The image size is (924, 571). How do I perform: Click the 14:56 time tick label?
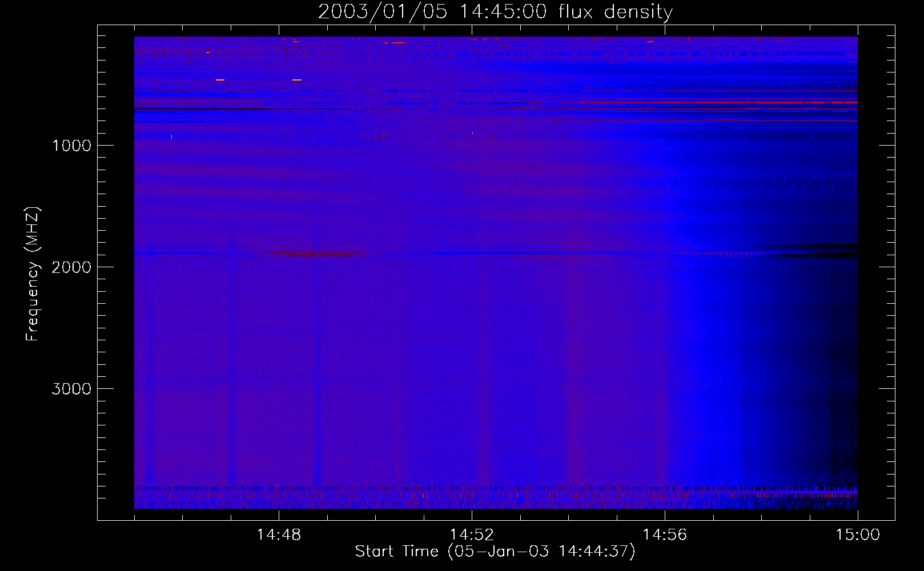coord(665,535)
